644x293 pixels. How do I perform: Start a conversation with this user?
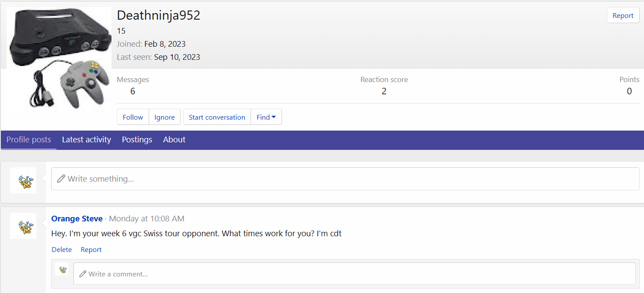point(217,117)
